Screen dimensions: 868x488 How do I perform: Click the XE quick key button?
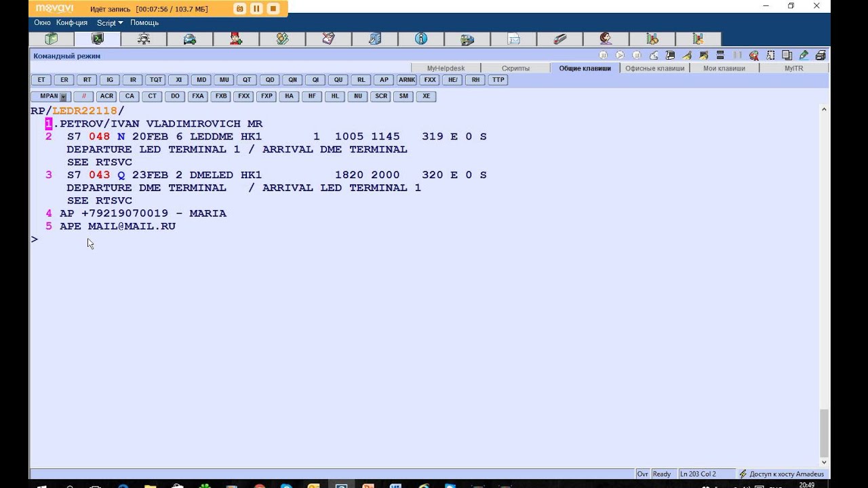click(x=427, y=96)
